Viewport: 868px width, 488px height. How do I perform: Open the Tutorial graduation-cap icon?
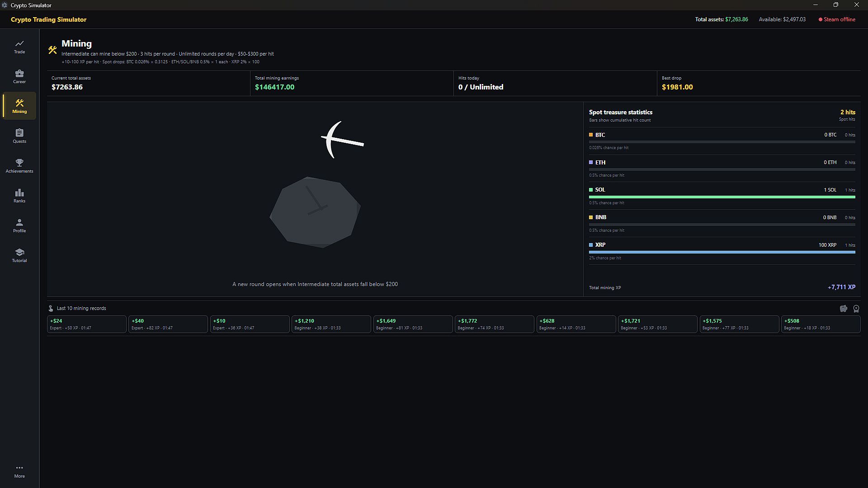[19, 252]
